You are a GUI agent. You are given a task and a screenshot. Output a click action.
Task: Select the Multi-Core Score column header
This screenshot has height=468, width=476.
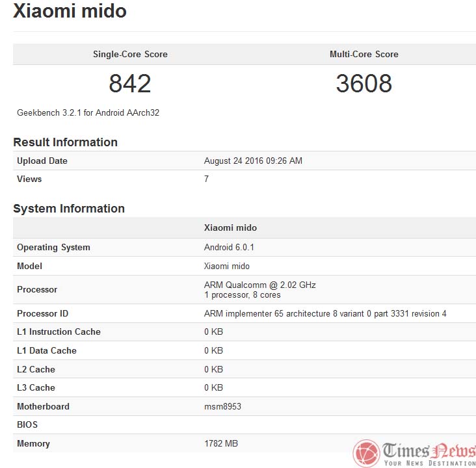tap(364, 54)
